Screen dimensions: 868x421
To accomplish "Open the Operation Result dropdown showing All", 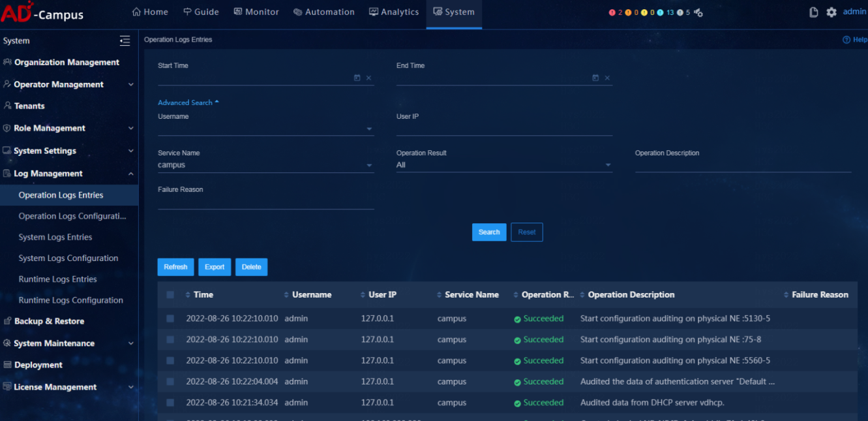I will 504,165.
